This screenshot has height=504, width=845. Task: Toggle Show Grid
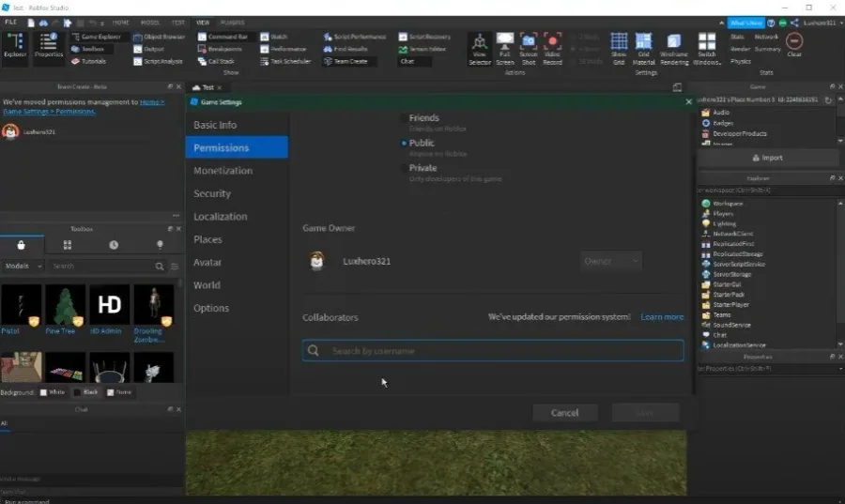(619, 49)
